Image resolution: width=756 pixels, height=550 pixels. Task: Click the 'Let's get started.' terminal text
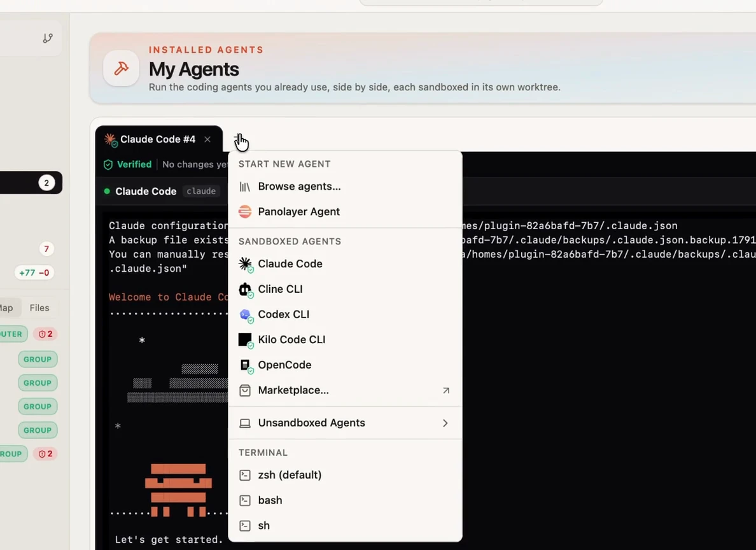[x=169, y=539]
